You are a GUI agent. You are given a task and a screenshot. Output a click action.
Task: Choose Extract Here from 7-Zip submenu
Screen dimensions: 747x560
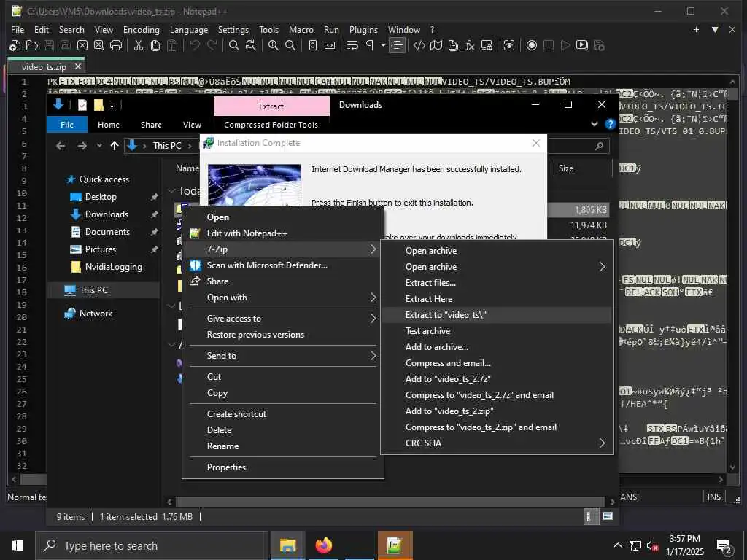point(496,298)
